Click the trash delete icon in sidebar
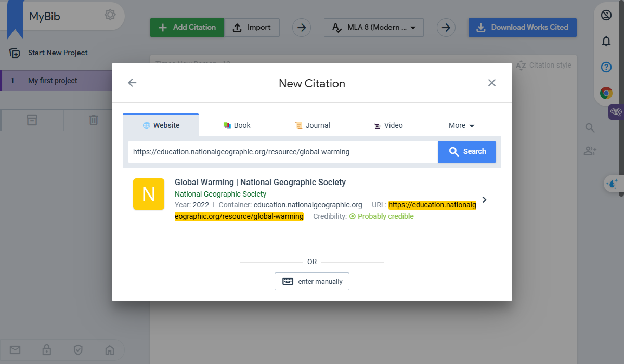The image size is (624, 364). [93, 120]
